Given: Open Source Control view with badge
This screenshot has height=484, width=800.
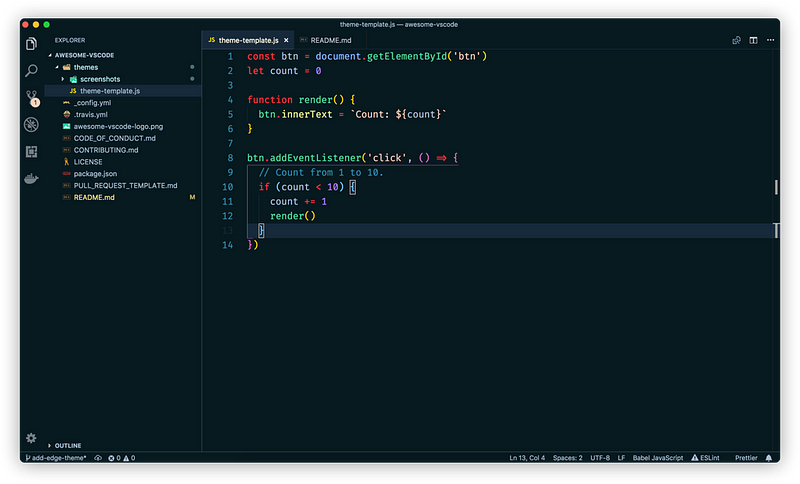Looking at the screenshot, I should 32,98.
